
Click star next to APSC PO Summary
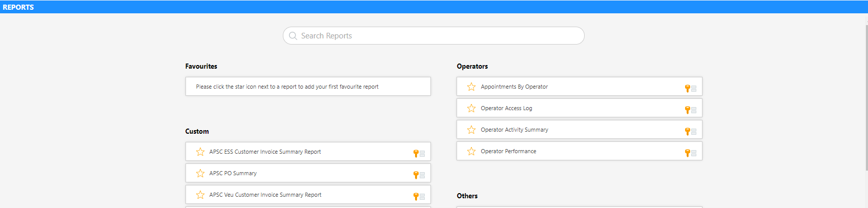pos(200,174)
